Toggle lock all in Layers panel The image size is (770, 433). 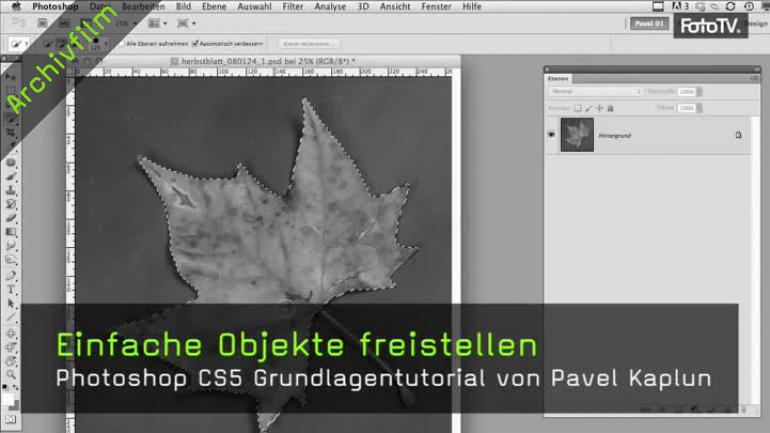[x=610, y=108]
